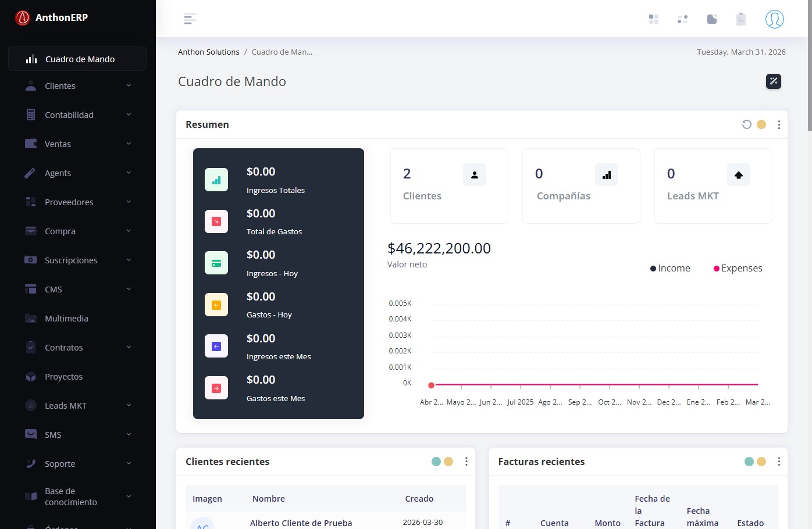Viewport: 812px width, 529px height.
Task: Click the hamburger menu toggle icon
Action: 190,19
